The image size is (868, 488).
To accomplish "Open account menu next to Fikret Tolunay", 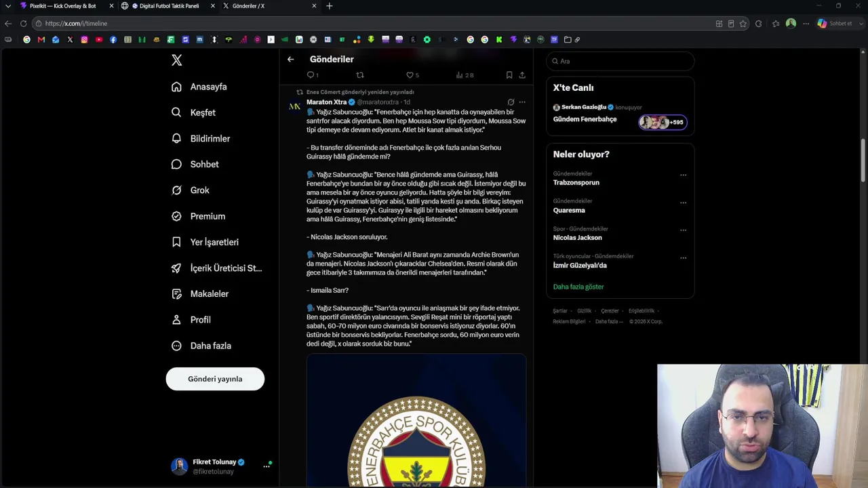I will click(267, 466).
